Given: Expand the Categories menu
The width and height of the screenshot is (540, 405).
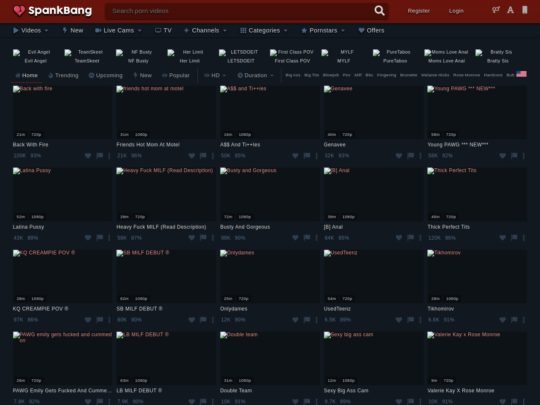Looking at the screenshot, I should pyautogui.click(x=263, y=30).
